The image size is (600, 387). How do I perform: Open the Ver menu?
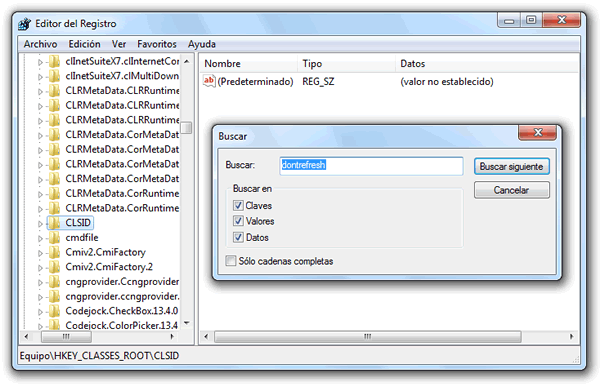pos(119,44)
